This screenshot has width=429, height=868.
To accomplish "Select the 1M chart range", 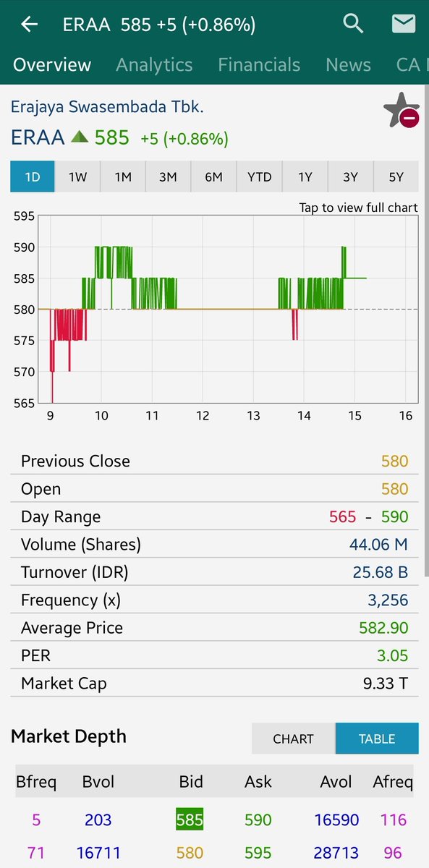I will click(123, 176).
